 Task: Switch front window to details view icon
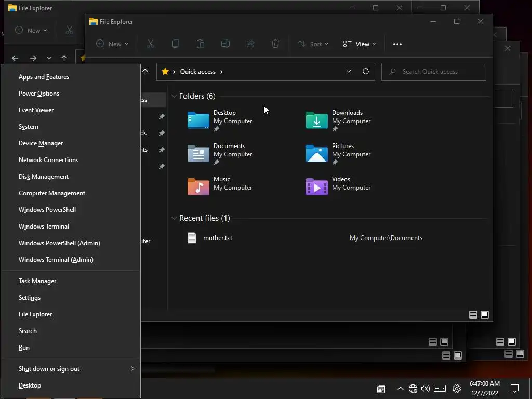(473, 315)
